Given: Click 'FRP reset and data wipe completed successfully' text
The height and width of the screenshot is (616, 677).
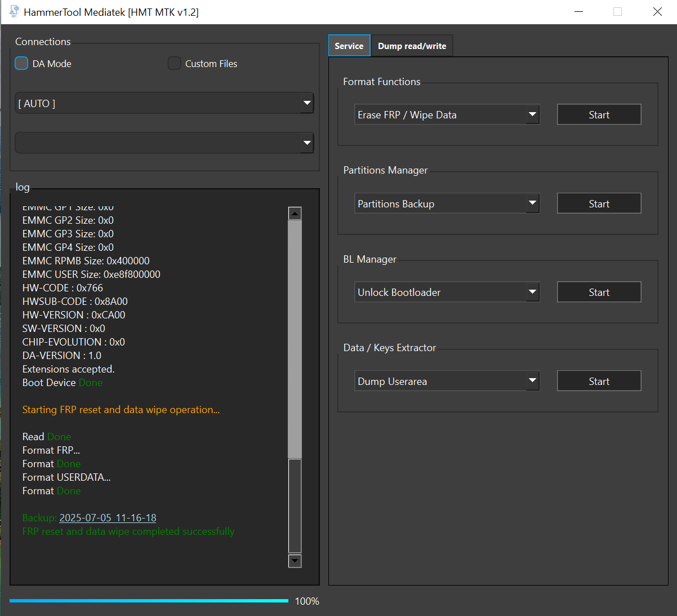Looking at the screenshot, I should click(x=128, y=531).
